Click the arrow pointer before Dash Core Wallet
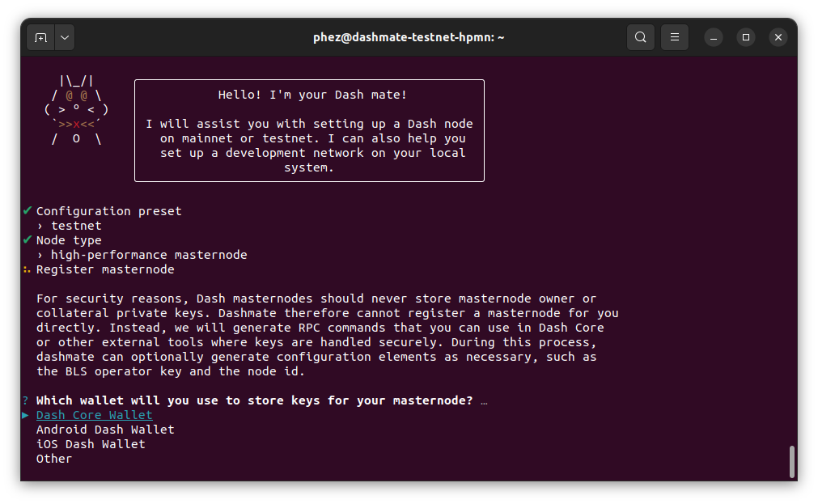Screen dimensions: 818x504 coord(26,415)
